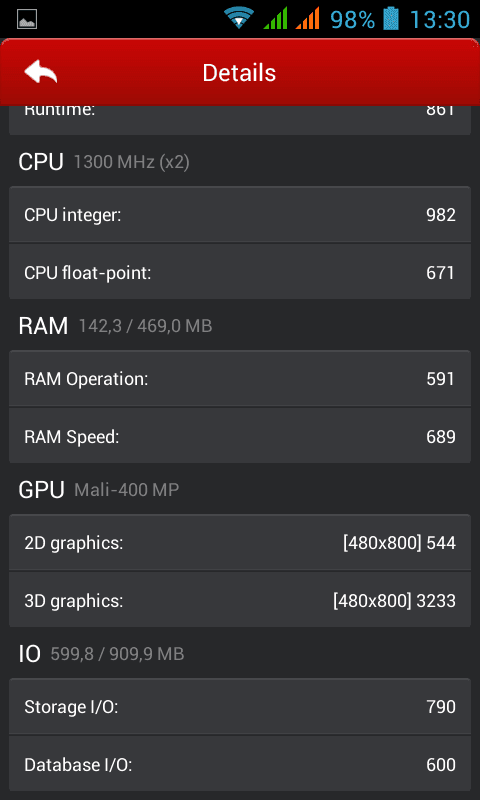Select the RAM Speed score row
This screenshot has height=800, width=480.
point(240,436)
